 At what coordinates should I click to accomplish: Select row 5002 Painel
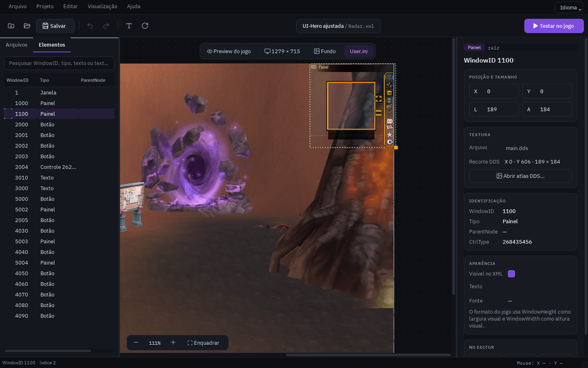pyautogui.click(x=59, y=210)
